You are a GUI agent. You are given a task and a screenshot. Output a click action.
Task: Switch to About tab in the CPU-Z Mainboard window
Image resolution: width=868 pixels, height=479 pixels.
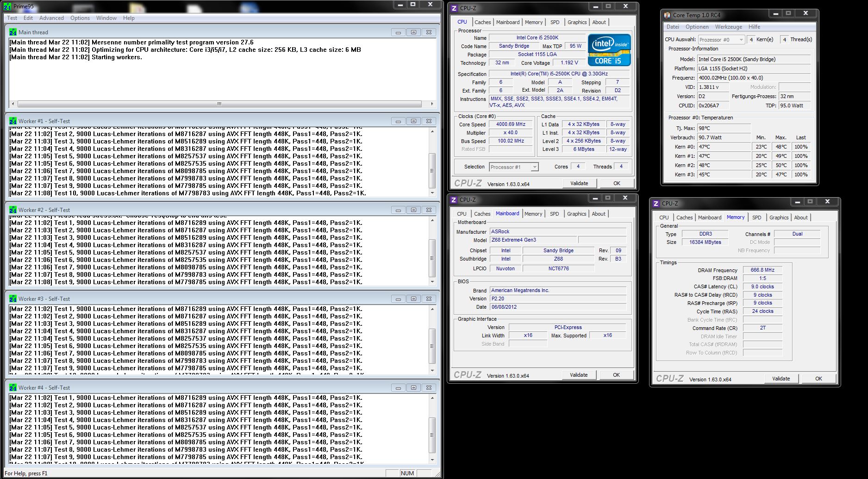[599, 214]
